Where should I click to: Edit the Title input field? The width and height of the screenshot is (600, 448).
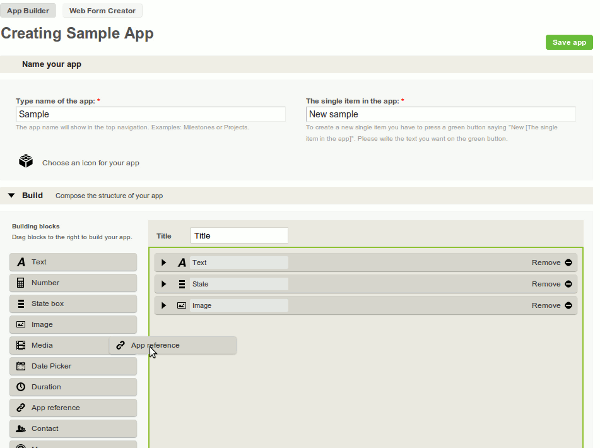239,236
